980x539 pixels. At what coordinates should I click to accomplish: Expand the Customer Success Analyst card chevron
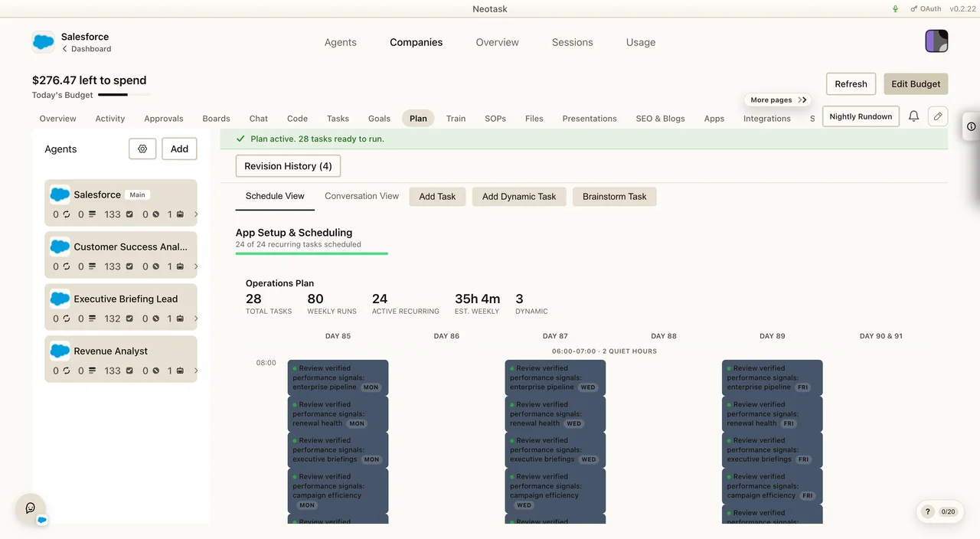pyautogui.click(x=195, y=266)
